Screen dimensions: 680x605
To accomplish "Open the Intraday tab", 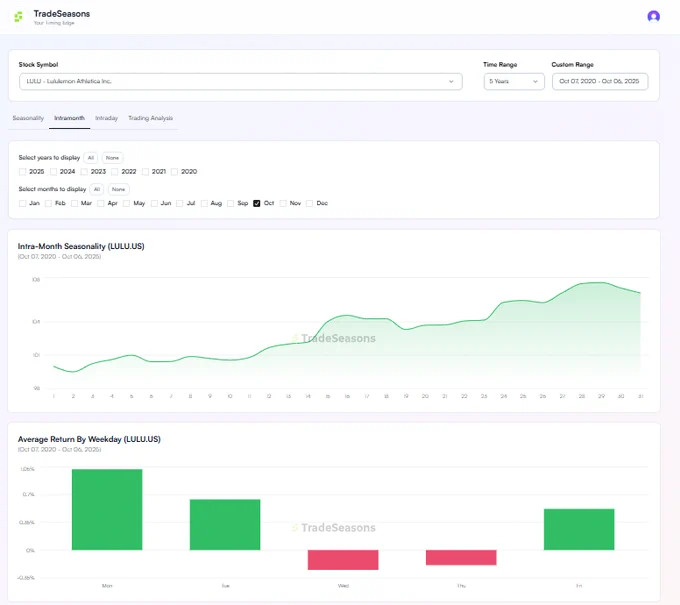I will (106, 118).
